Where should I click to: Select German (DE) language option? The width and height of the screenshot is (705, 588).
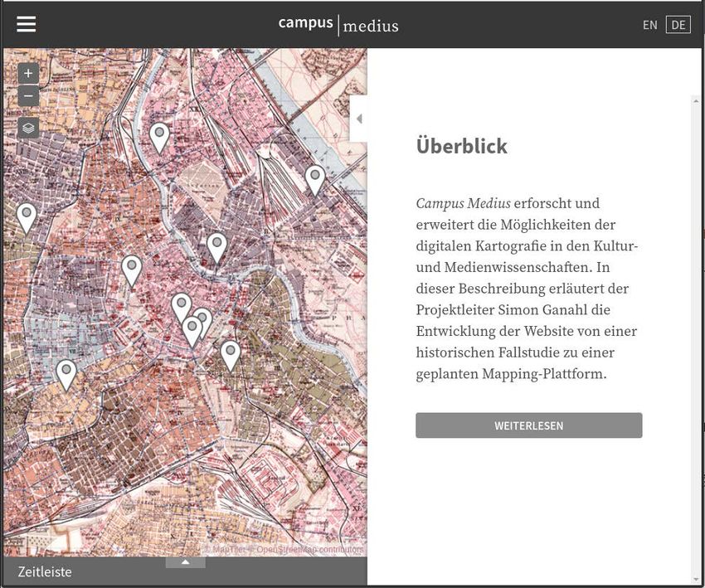click(x=678, y=25)
